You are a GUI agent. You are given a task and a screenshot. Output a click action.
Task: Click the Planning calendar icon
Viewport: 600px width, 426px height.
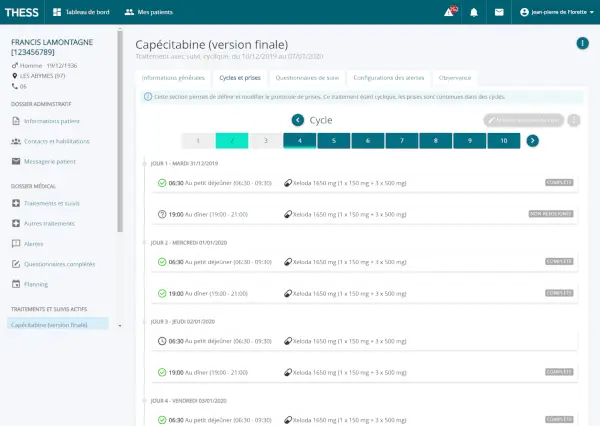click(x=16, y=284)
